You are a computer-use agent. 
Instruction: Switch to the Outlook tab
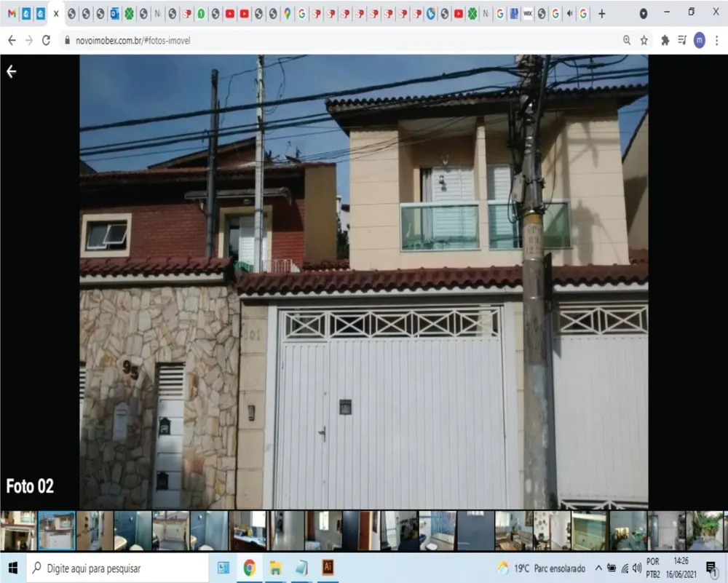point(115,13)
